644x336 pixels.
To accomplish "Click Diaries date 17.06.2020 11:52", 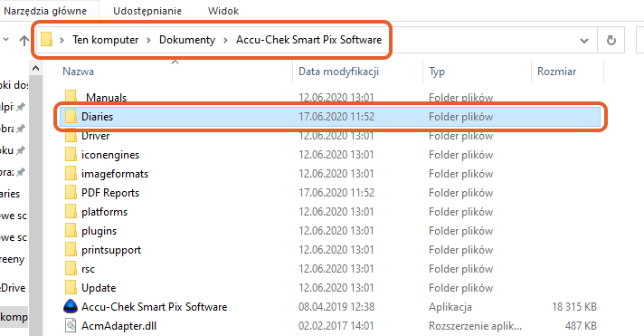I will [x=336, y=117].
